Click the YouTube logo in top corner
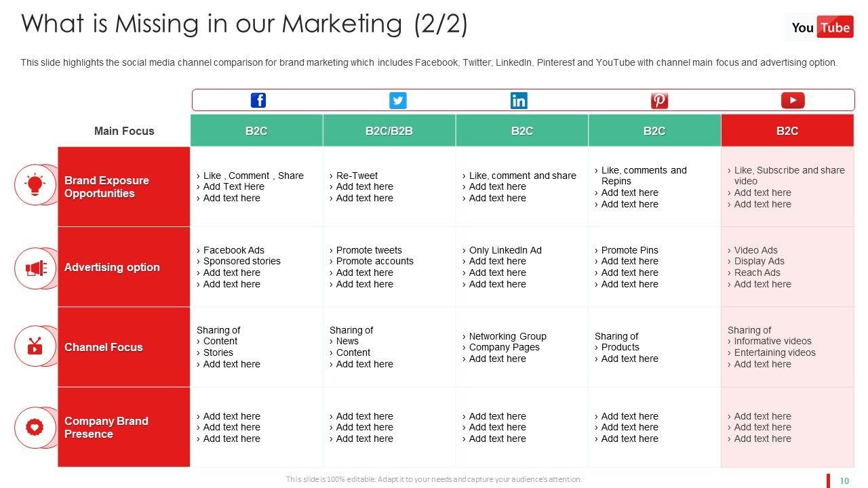Viewport: 868px width, 488px height. (821, 28)
